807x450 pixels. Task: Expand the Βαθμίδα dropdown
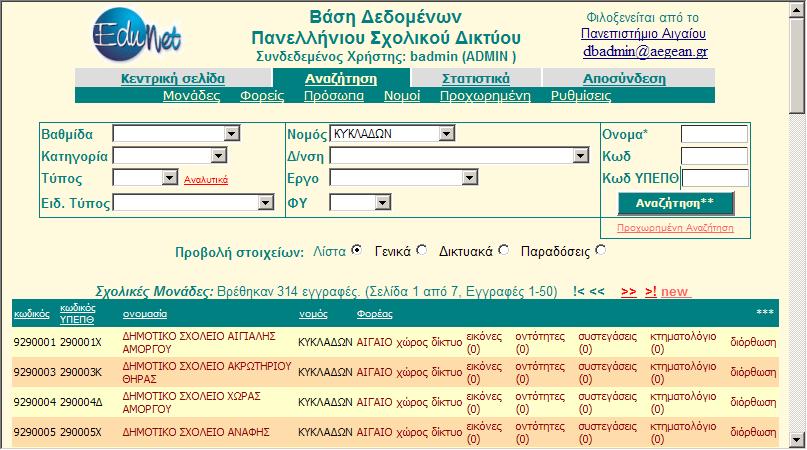[177, 134]
